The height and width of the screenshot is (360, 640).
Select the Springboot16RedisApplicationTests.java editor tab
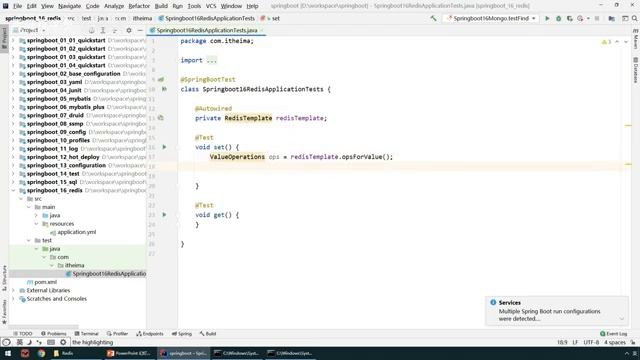(207, 30)
